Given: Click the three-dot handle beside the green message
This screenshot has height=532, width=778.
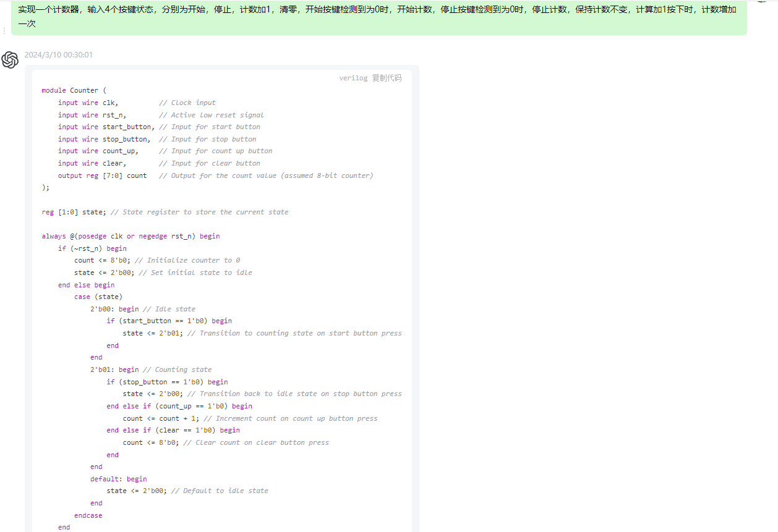Looking at the screenshot, I should point(4,30).
